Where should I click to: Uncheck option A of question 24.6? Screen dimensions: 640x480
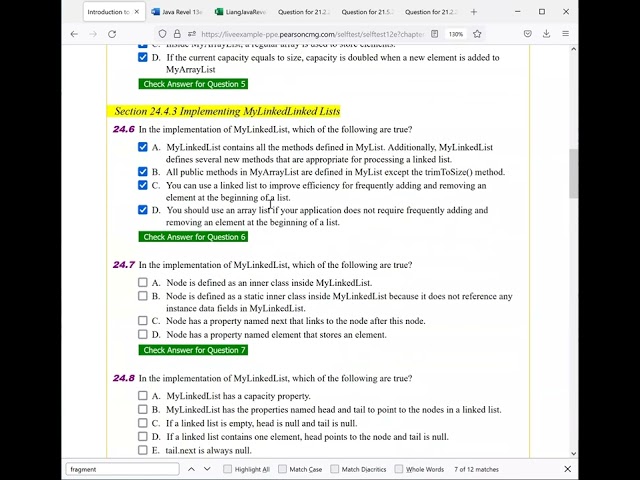tap(142, 147)
